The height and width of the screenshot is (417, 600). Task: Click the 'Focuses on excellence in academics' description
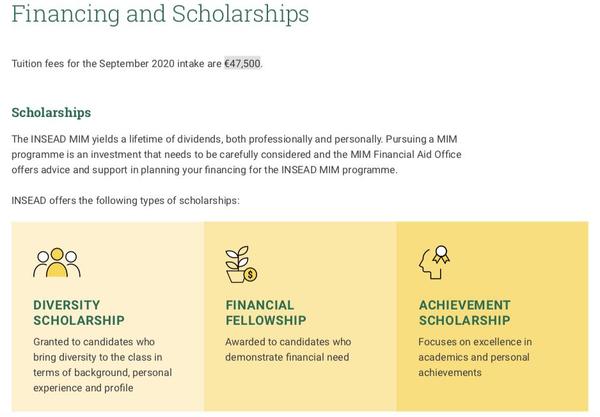475,357
